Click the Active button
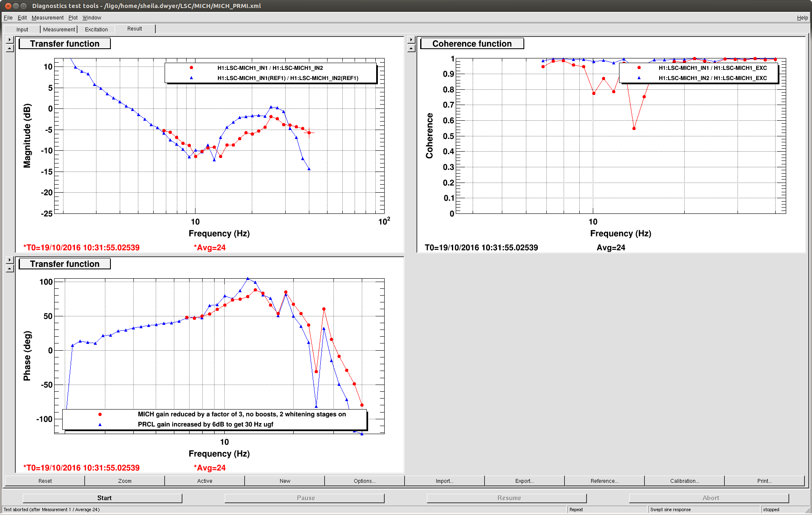 pos(205,481)
